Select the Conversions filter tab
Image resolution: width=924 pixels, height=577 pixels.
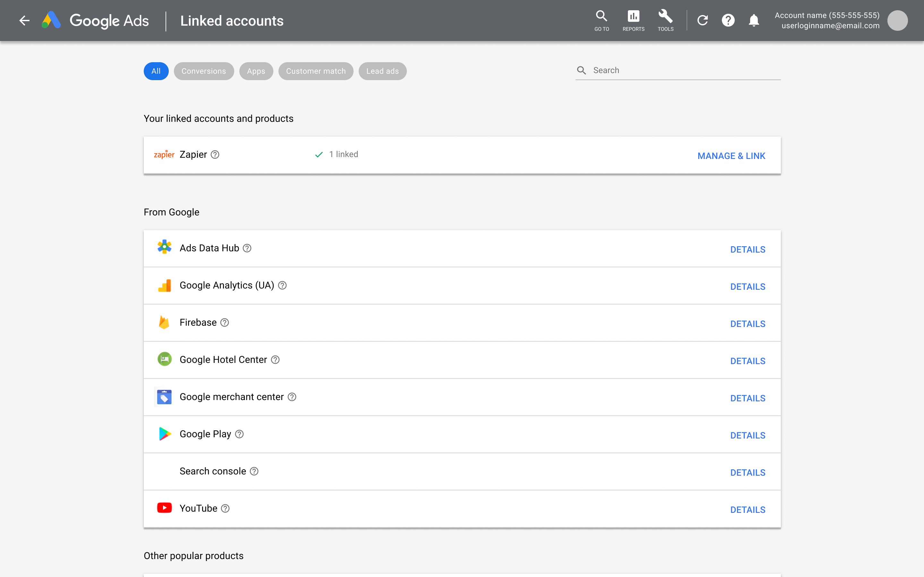[x=203, y=71]
